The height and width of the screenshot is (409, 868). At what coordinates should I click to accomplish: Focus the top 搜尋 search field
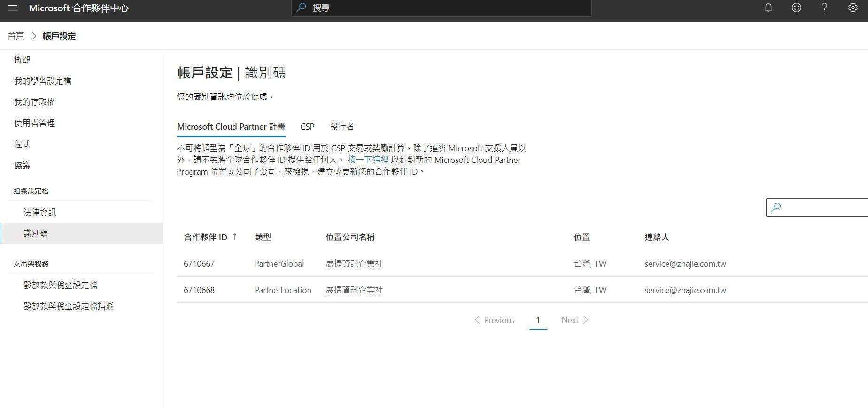coord(441,8)
